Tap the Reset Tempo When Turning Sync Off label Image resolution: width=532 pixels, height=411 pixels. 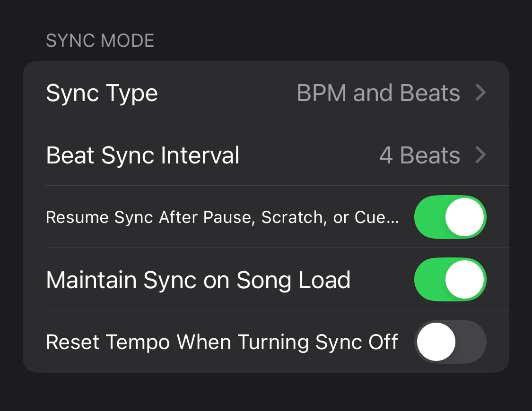click(x=222, y=342)
